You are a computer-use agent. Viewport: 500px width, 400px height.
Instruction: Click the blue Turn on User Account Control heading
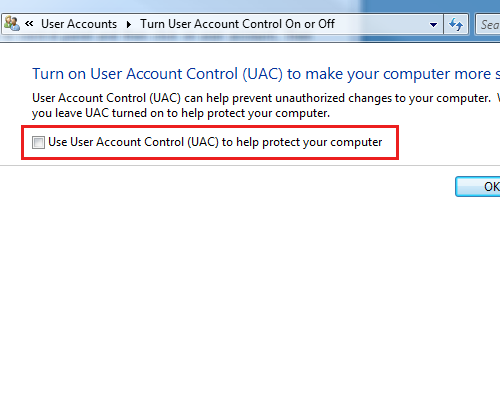(x=266, y=74)
